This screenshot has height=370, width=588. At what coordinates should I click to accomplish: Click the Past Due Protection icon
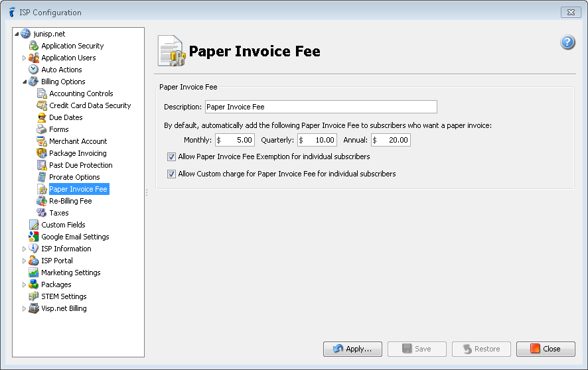42,165
